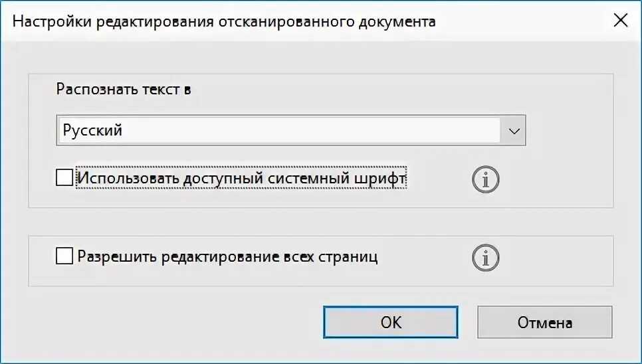
Task: Click the word страниц in lower checkbox label
Action: [348, 257]
